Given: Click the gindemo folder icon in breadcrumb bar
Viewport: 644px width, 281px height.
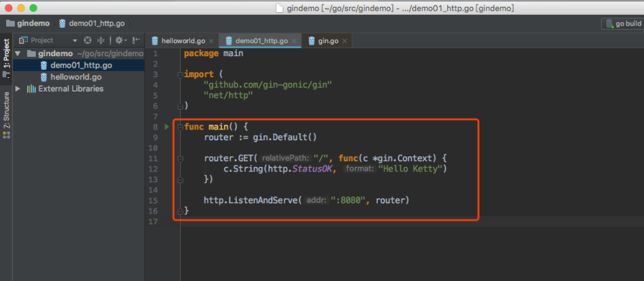Looking at the screenshot, I should pyautogui.click(x=10, y=23).
